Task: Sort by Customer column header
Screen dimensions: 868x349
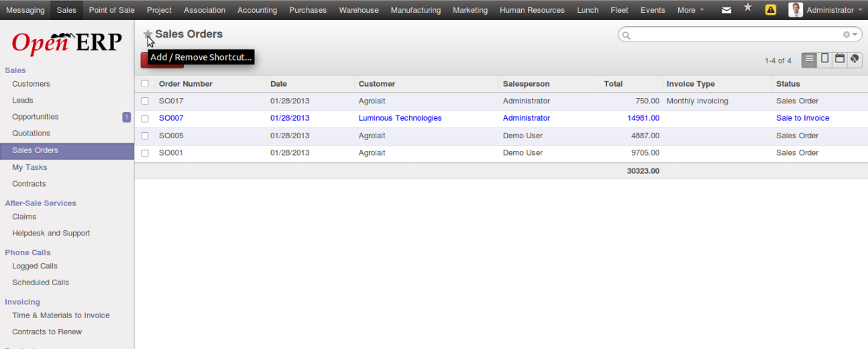Action: pos(377,84)
